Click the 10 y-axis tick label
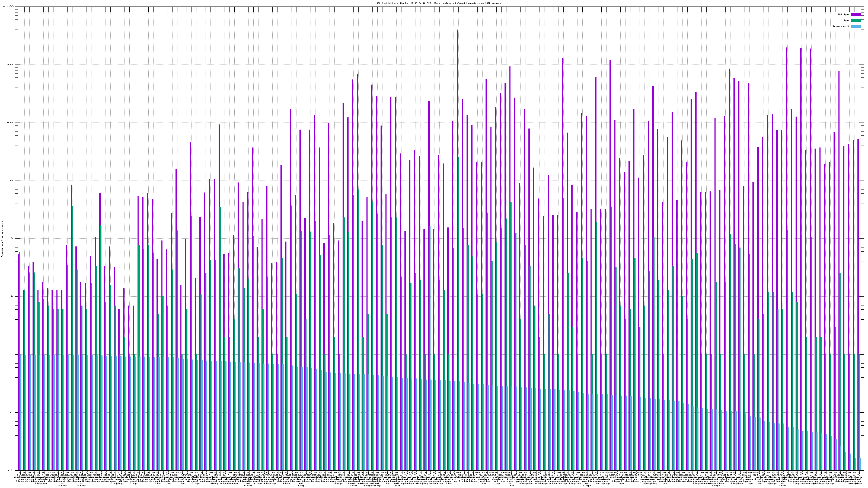 coord(12,296)
